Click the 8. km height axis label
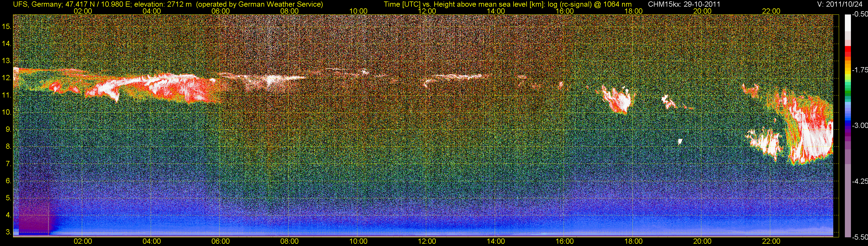The width and height of the screenshot is (868, 246). (8, 147)
